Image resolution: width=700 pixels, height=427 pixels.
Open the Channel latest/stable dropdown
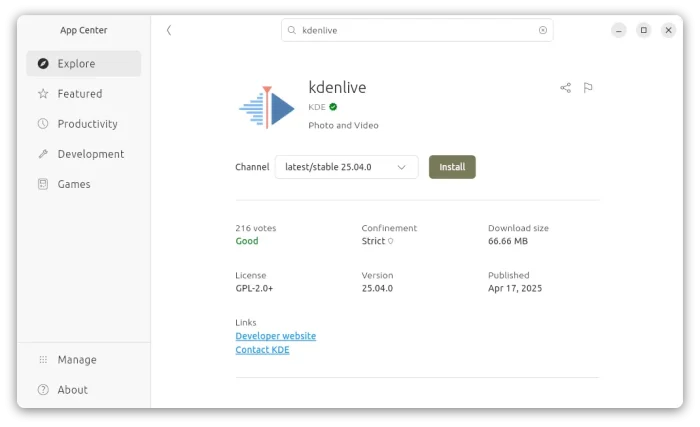[x=346, y=167]
